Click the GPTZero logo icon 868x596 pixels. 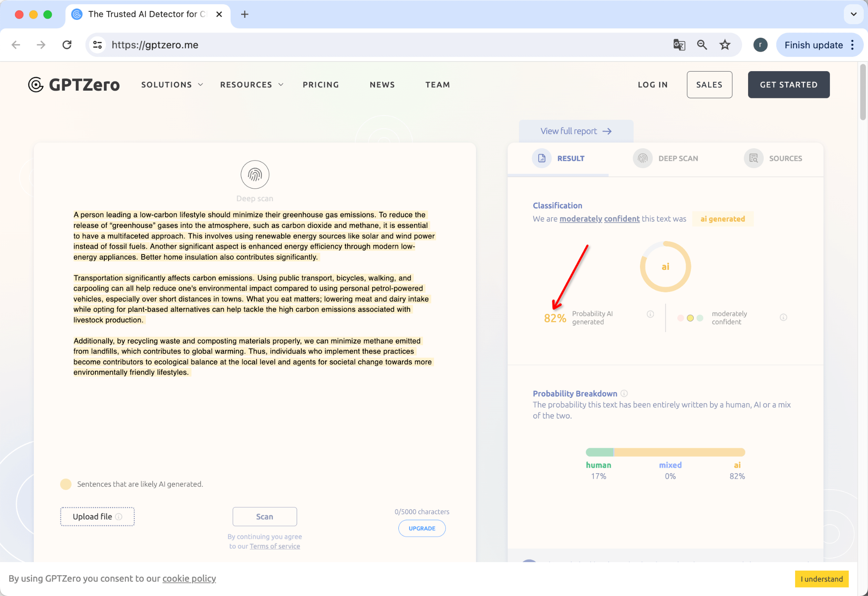pos(36,85)
